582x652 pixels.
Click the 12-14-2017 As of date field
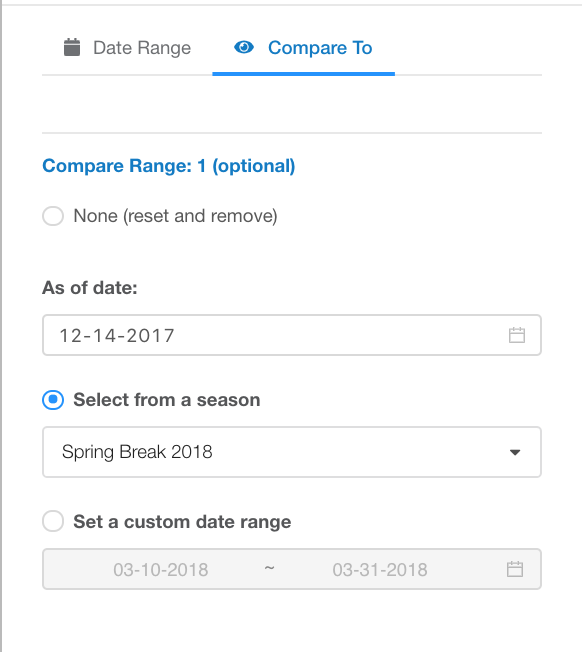(292, 335)
